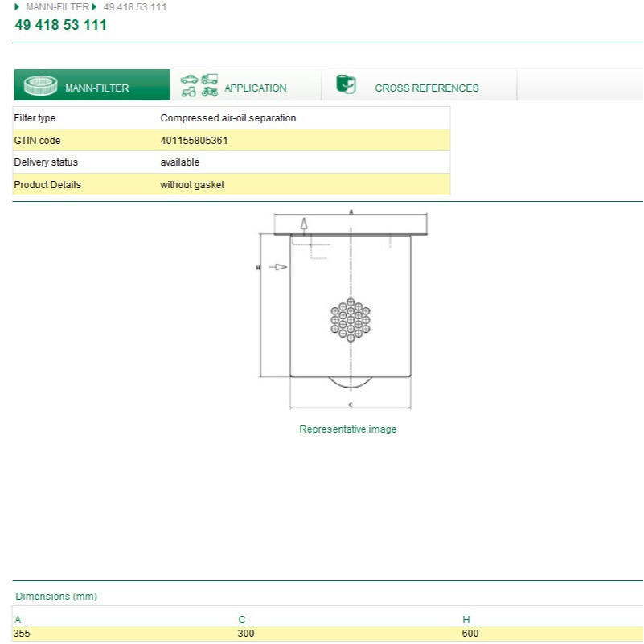Select the Product Details label
Screen dimensions: 644x644
coord(47,185)
